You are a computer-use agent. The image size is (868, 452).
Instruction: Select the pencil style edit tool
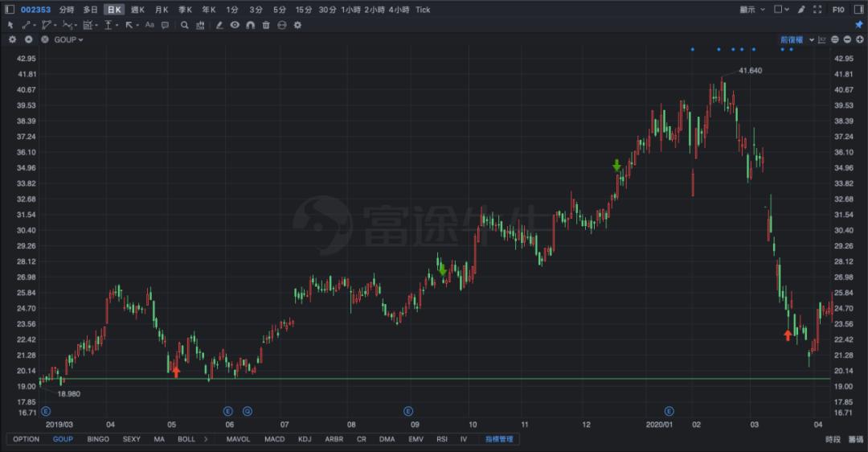point(219,25)
